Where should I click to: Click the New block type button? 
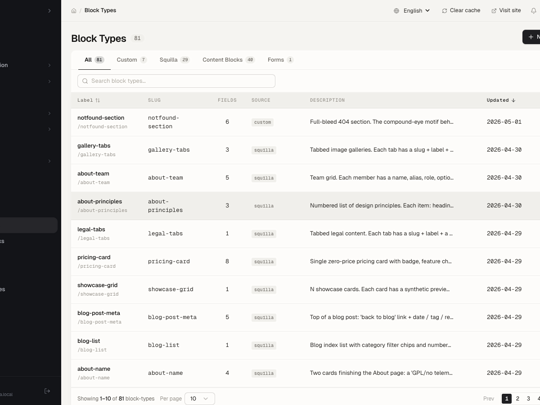coord(531,37)
